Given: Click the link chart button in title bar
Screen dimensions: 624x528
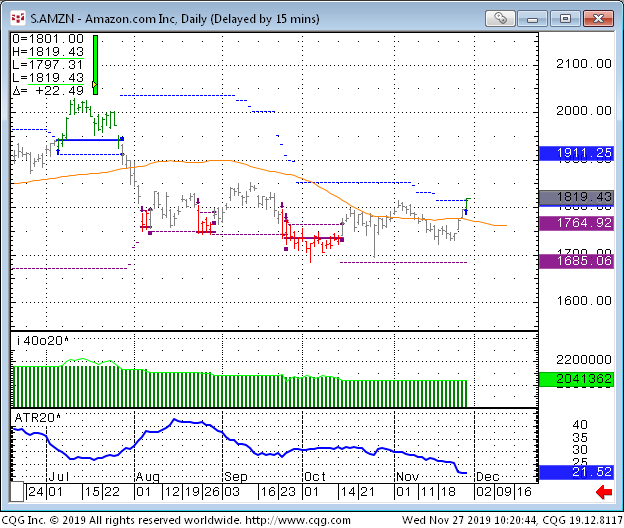Looking at the screenshot, I should pyautogui.click(x=500, y=18).
